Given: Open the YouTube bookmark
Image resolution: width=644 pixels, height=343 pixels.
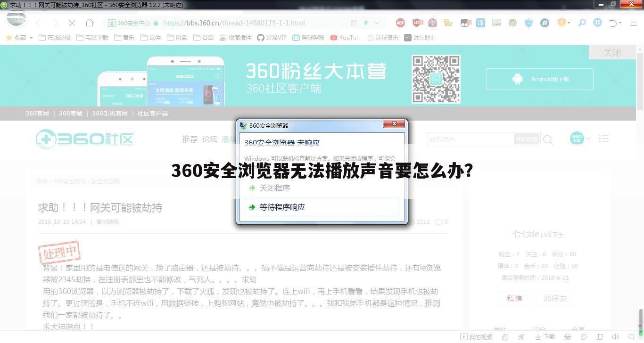Looking at the screenshot, I should [345, 37].
